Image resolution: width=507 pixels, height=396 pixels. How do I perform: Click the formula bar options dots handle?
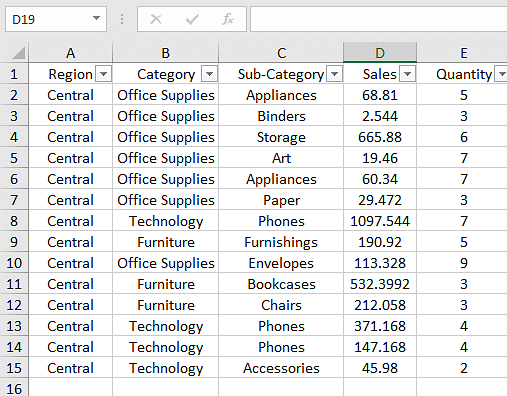122,19
